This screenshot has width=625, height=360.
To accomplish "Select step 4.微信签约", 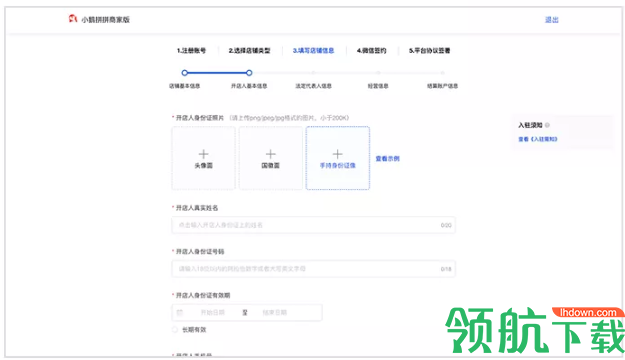I will coord(371,51).
